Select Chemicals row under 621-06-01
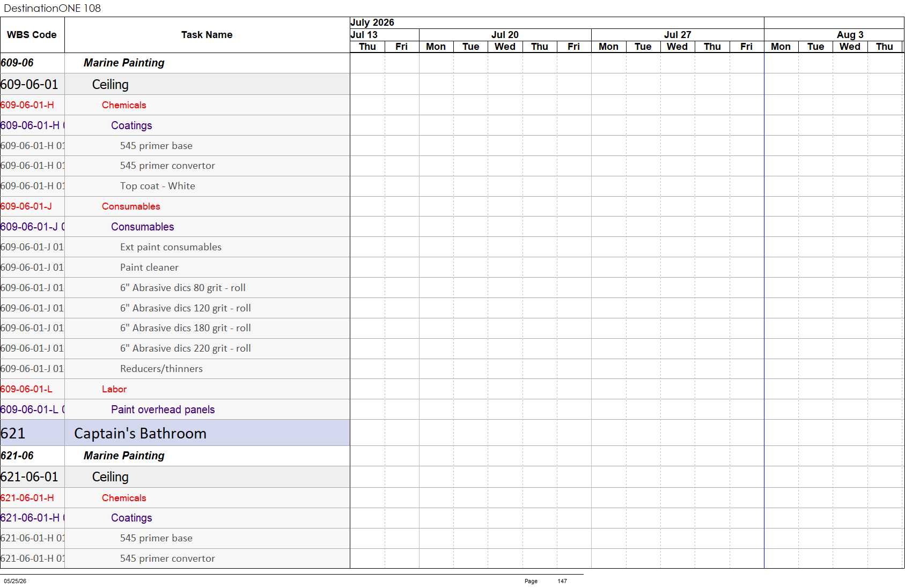The width and height of the screenshot is (905, 588). 175,498
